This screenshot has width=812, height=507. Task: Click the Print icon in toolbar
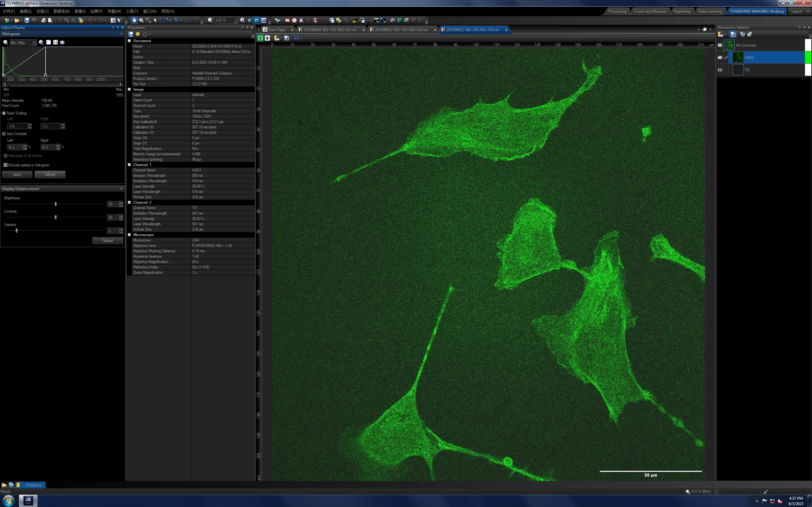43,20
